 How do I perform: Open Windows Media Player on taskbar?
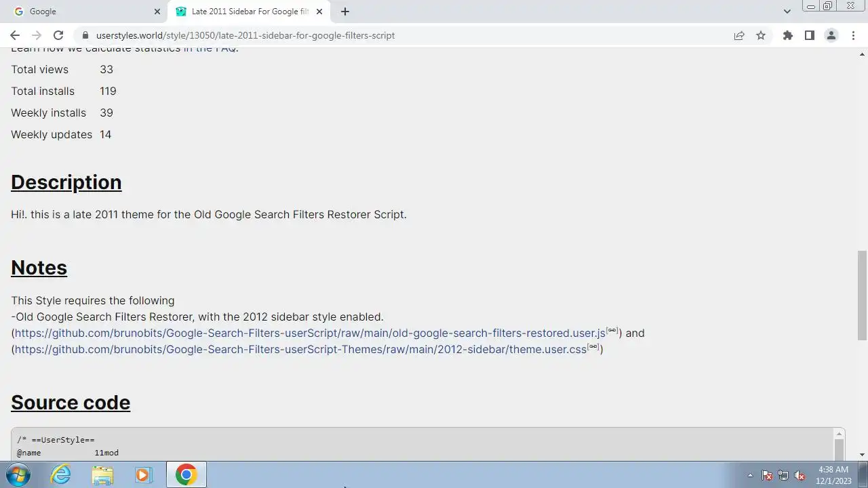click(143, 474)
